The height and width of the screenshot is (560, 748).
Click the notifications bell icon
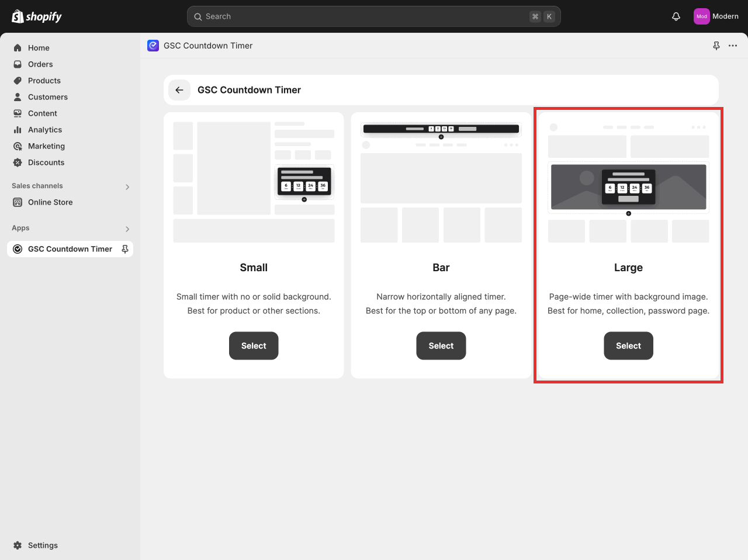(676, 16)
